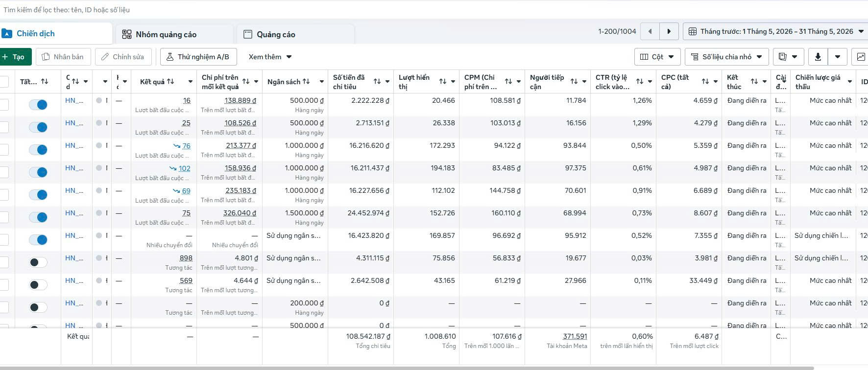Open the campaign with 2.222.228 đ spent
The height and width of the screenshot is (370, 868).
[74, 100]
